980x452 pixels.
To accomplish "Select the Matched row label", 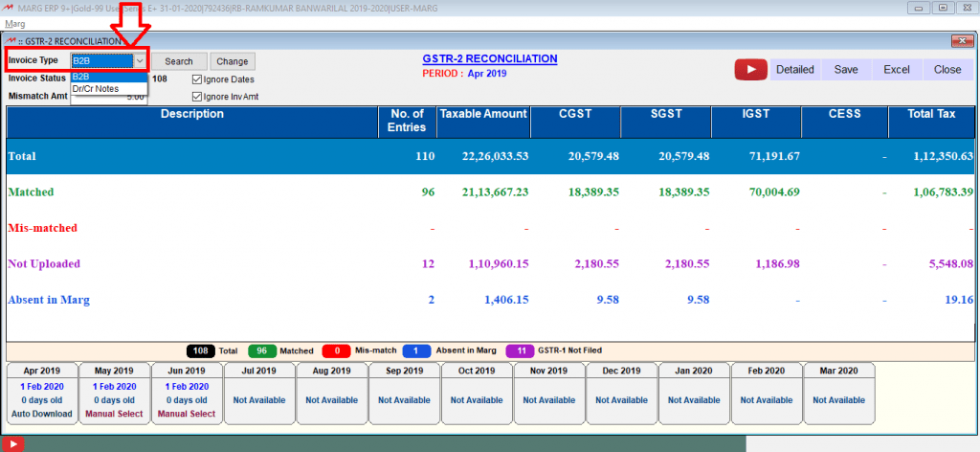I will pyautogui.click(x=31, y=192).
